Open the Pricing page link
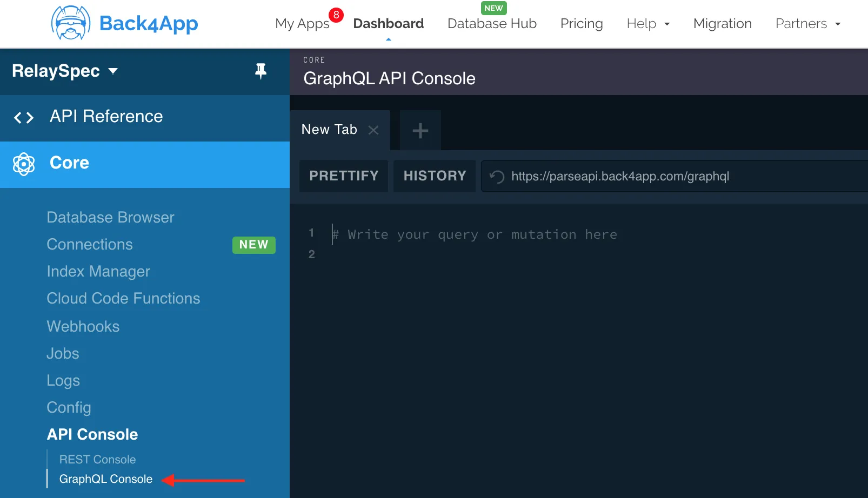This screenshot has width=868, height=498. point(582,24)
